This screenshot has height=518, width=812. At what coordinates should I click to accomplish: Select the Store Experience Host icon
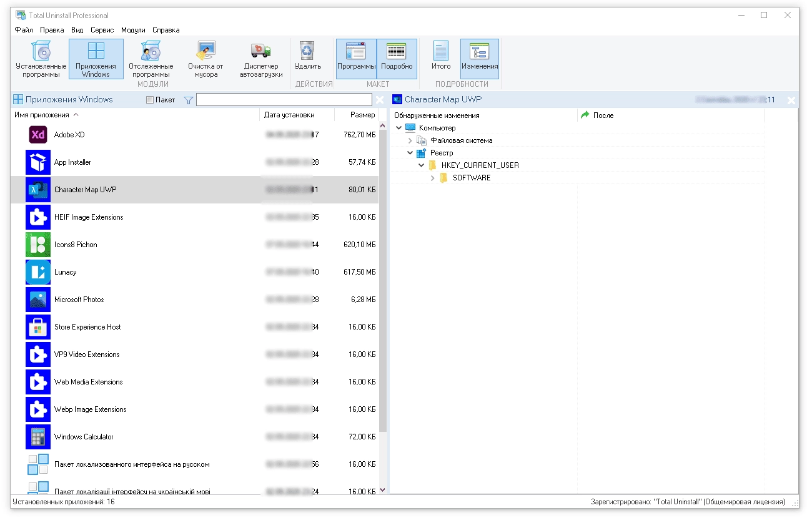38,327
